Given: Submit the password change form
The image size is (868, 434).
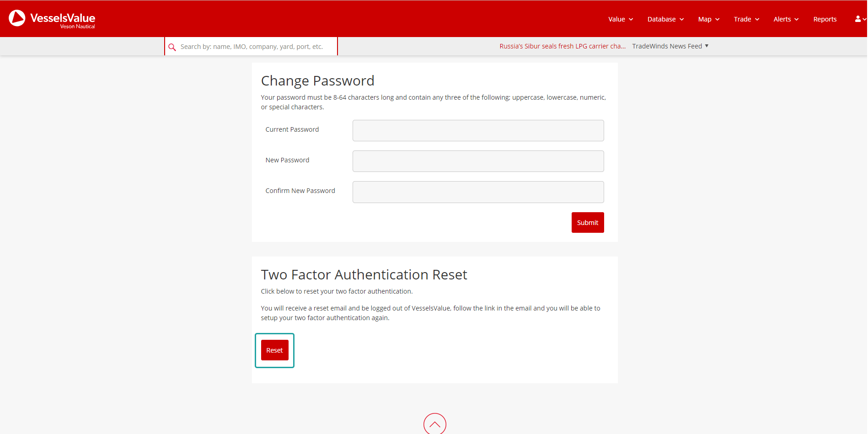Looking at the screenshot, I should [x=588, y=222].
